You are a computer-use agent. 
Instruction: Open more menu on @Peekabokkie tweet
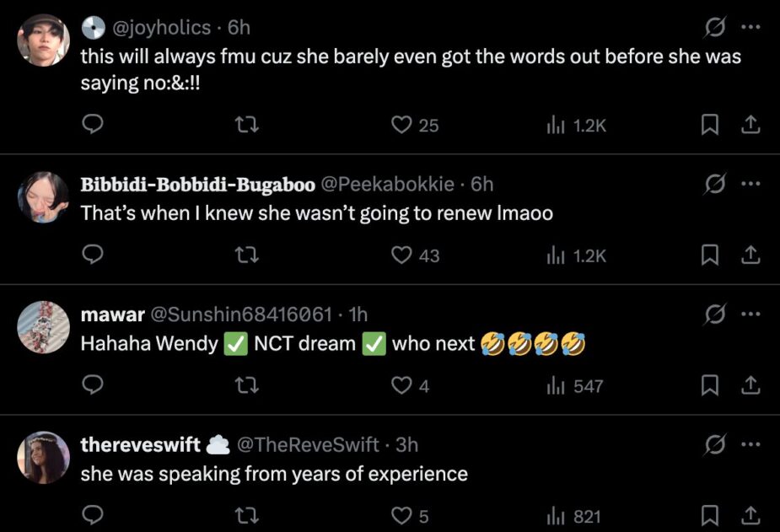[750, 184]
